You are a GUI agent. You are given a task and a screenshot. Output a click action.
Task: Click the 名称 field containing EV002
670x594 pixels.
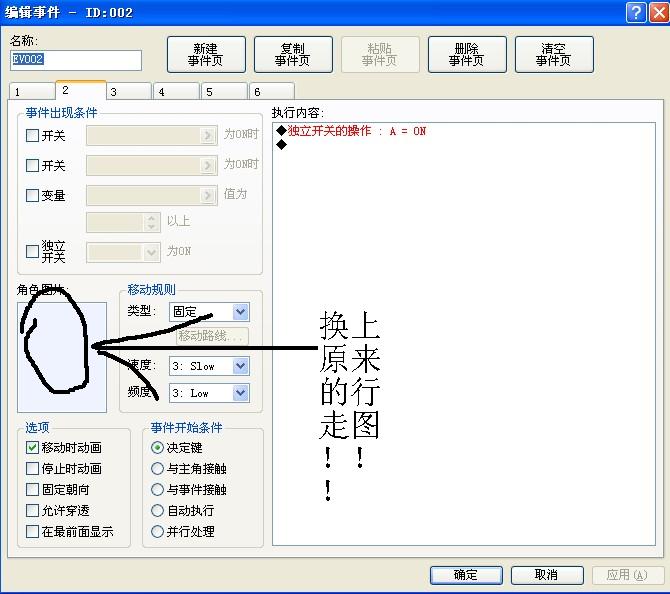(x=76, y=60)
